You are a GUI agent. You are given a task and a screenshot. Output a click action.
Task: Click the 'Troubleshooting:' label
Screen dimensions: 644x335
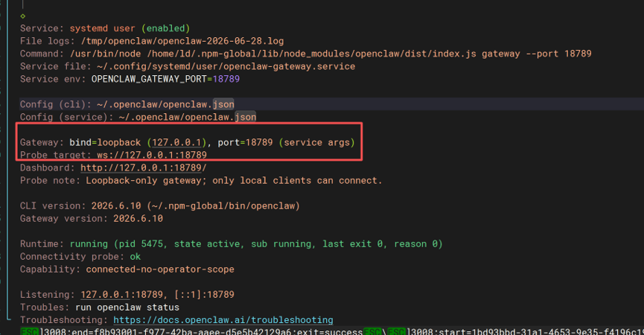pyautogui.click(x=64, y=320)
